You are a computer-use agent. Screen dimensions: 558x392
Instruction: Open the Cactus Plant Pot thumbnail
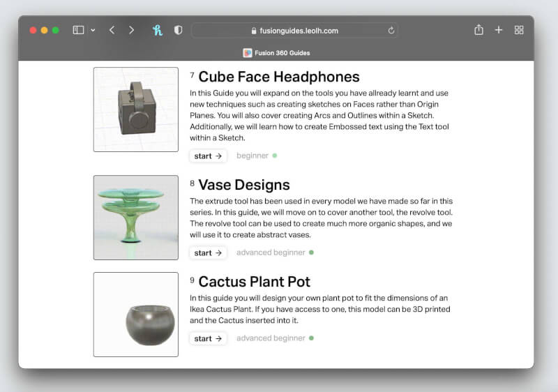click(136, 315)
